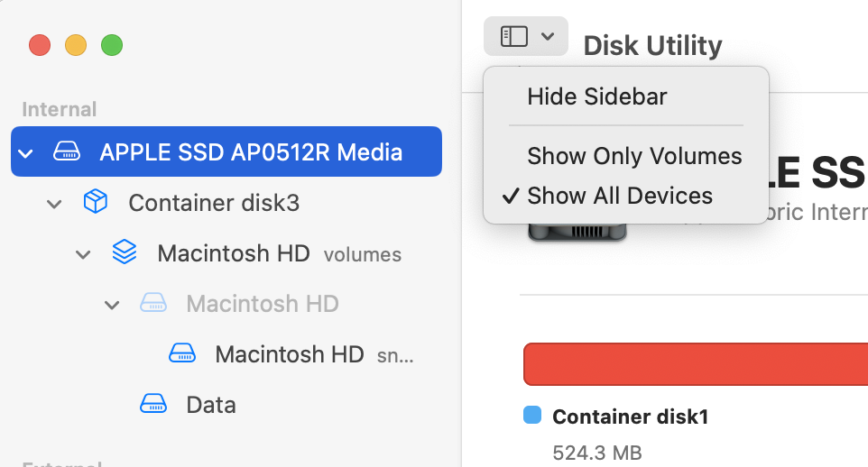Collapse the greyed Macintosh HD chevron
The image size is (868, 467).
point(112,305)
